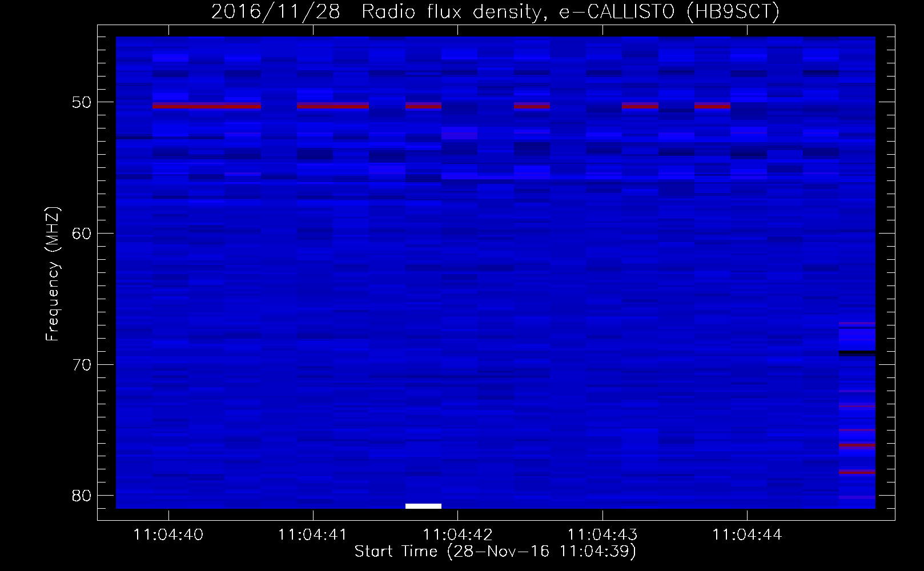Click the 'Frequency (MHZ)' y-axis label
This screenshot has width=924, height=571.
click(x=53, y=274)
